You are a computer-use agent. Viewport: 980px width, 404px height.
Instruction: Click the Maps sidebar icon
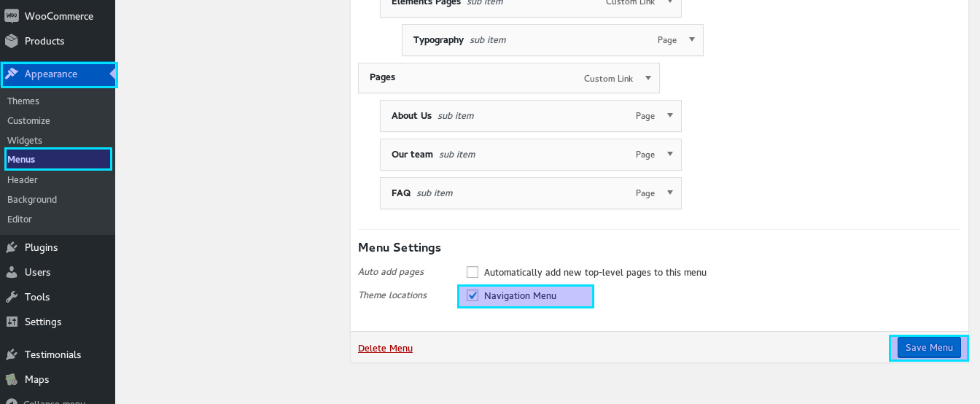(12, 379)
